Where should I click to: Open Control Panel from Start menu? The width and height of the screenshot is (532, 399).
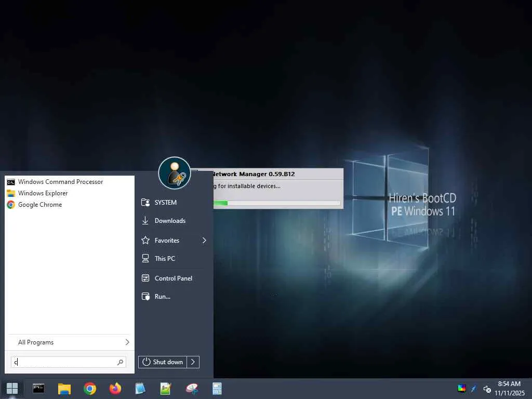(175, 278)
